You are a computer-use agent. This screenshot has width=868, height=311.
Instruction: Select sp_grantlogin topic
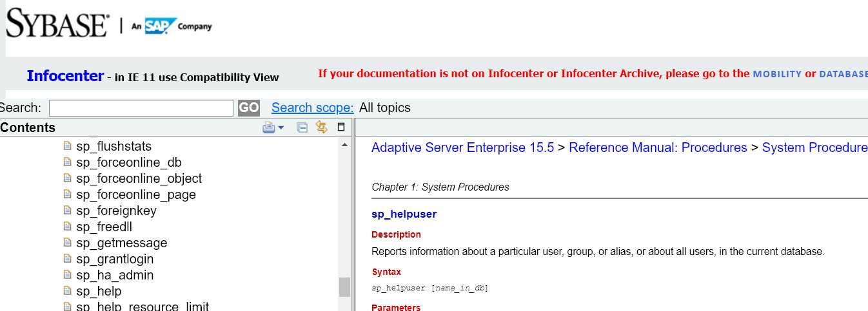pos(115,259)
